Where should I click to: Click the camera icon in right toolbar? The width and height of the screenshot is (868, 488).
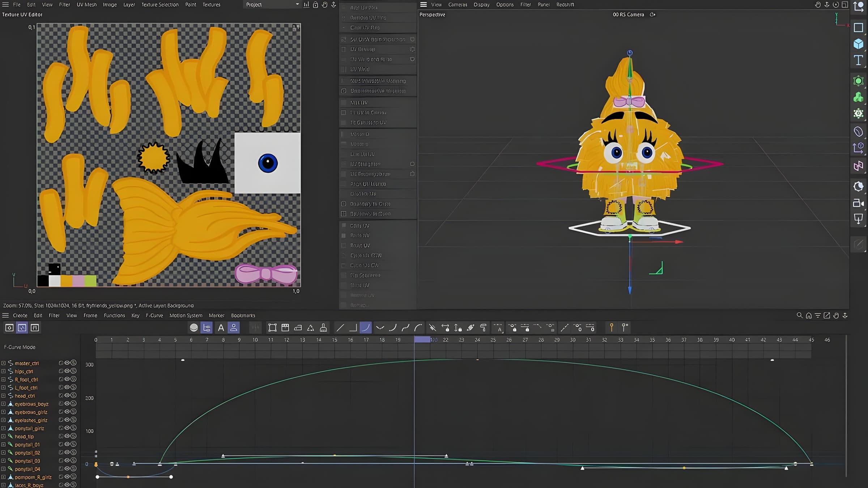click(x=858, y=203)
